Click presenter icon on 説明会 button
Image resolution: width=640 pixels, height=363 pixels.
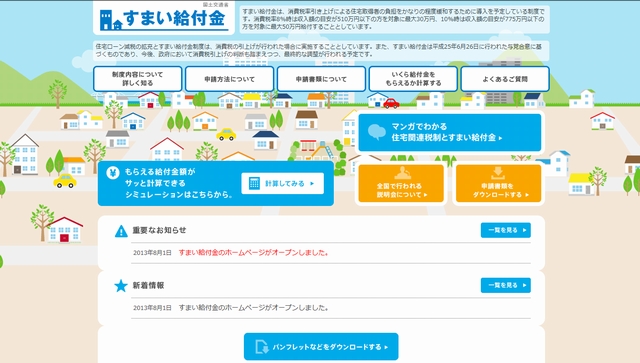coord(402,173)
